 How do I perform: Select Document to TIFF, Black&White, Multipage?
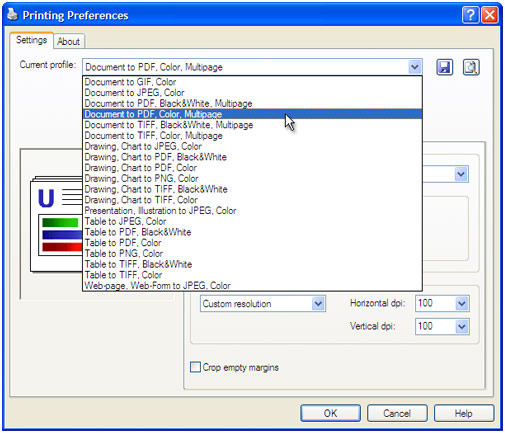[252, 125]
